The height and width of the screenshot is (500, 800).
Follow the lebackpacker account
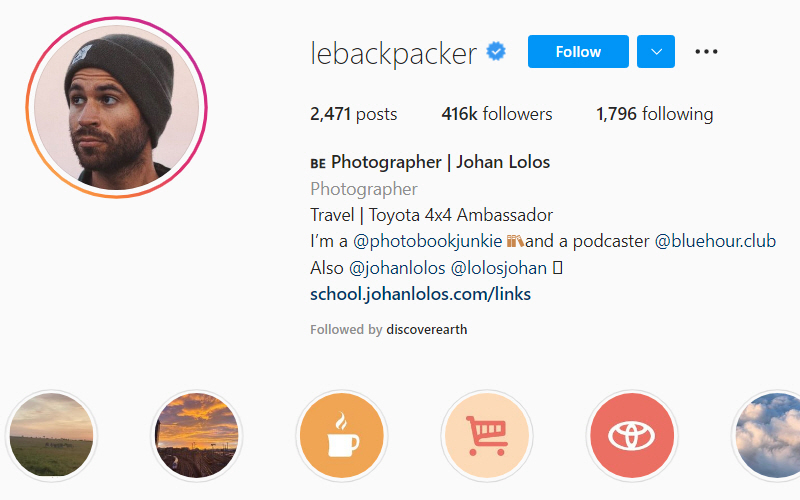click(x=578, y=52)
